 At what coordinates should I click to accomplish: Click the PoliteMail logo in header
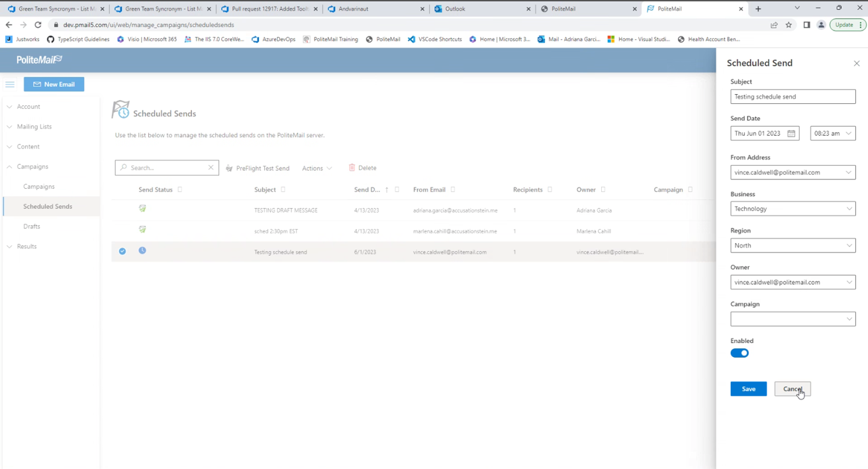coord(39,60)
